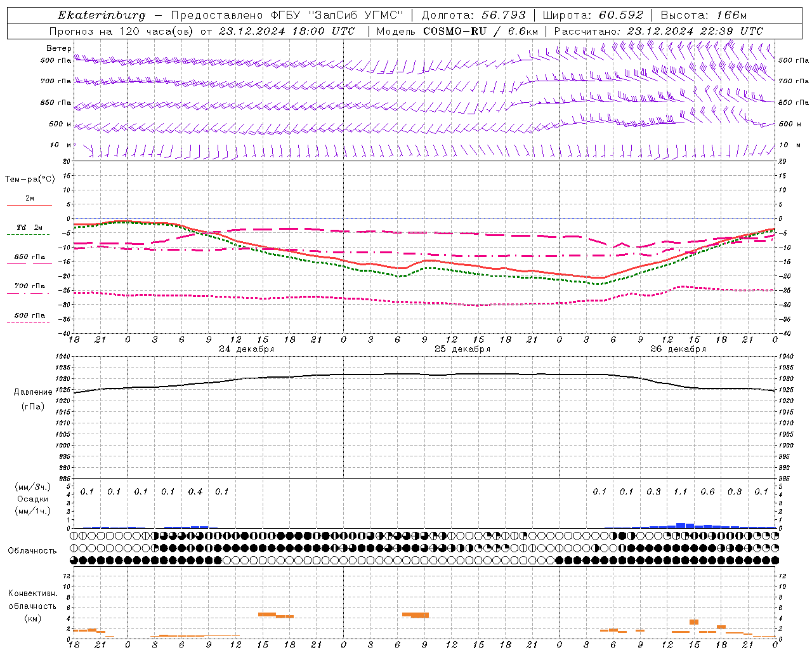Screen dimensions: 812x650
Task: Click the '24 декабря' date label
Action: click(x=246, y=349)
